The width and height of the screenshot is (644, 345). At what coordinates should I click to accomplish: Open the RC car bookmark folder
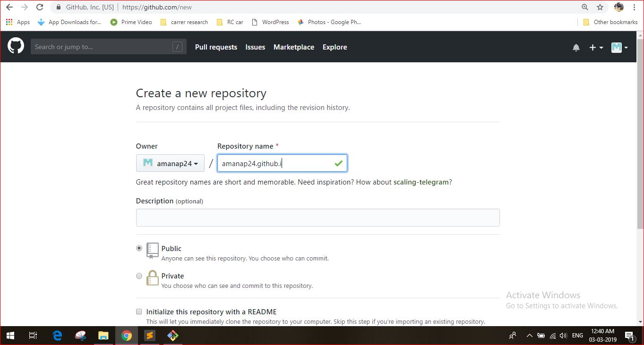230,22
